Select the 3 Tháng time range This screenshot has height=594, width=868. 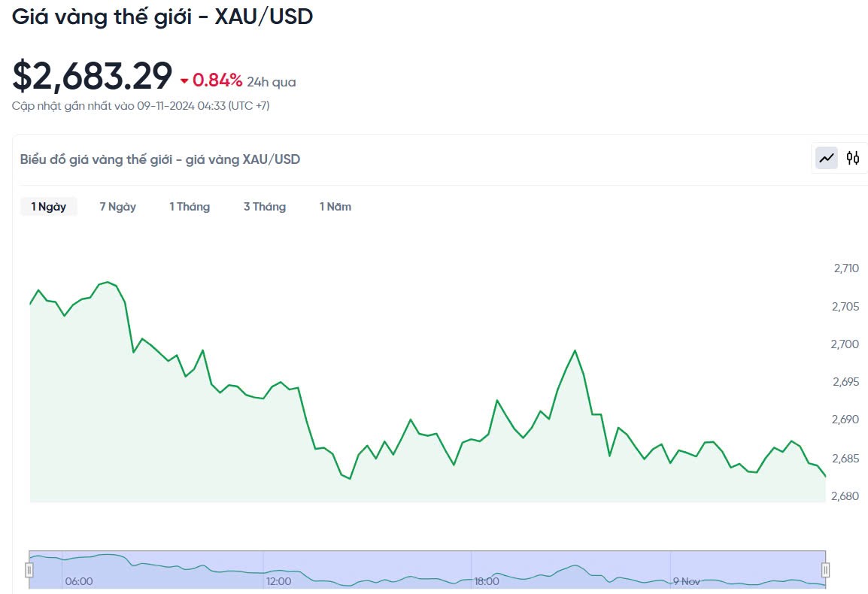point(265,207)
